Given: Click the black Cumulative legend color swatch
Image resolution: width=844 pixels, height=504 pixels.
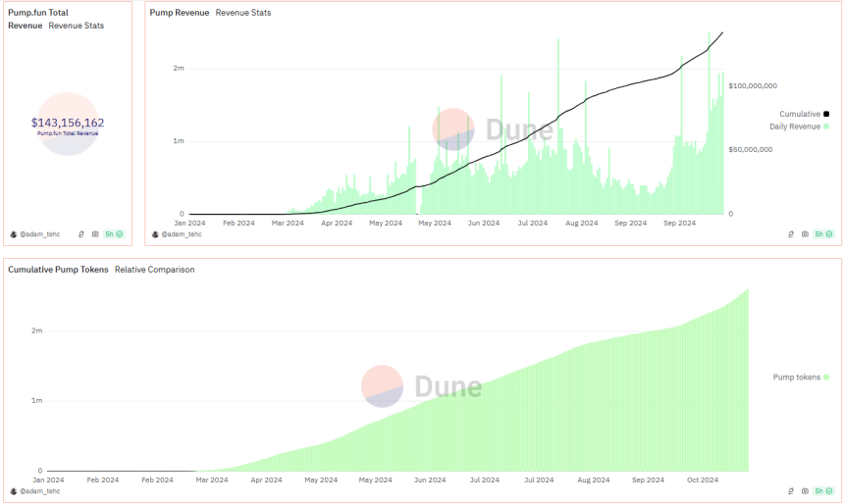Looking at the screenshot, I should pyautogui.click(x=826, y=114).
